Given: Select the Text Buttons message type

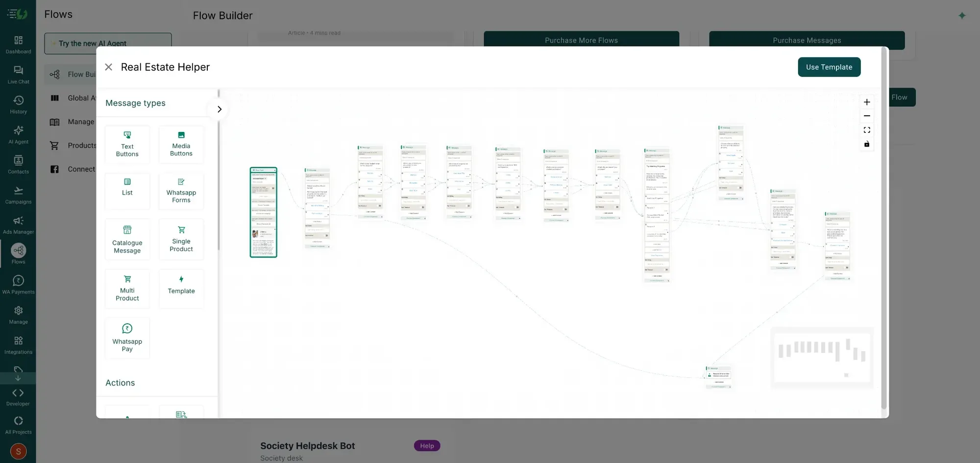Looking at the screenshot, I should (x=127, y=144).
